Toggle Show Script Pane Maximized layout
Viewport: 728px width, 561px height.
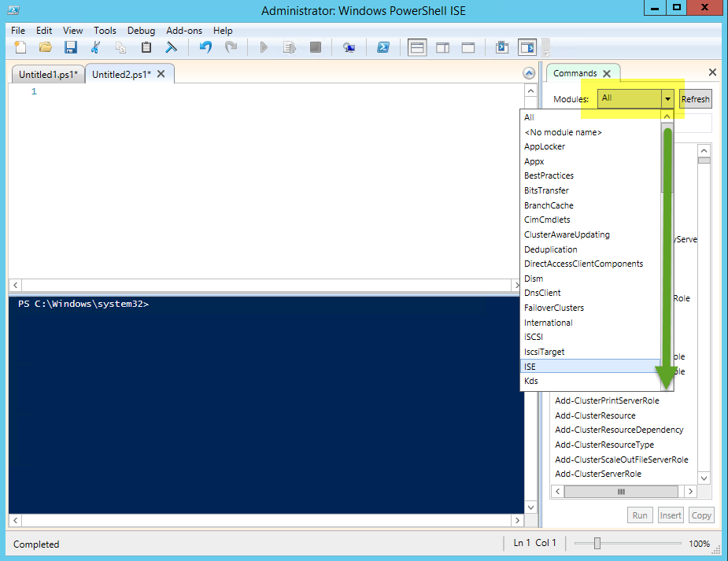point(467,48)
